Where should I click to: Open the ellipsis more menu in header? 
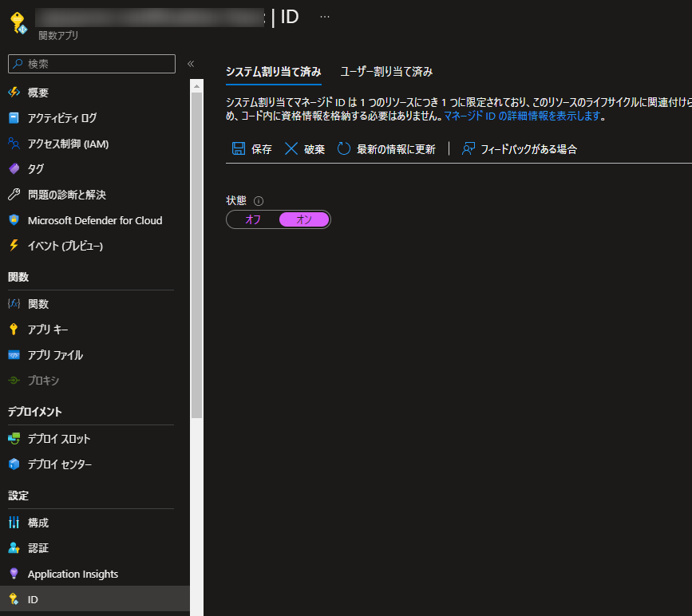(325, 17)
